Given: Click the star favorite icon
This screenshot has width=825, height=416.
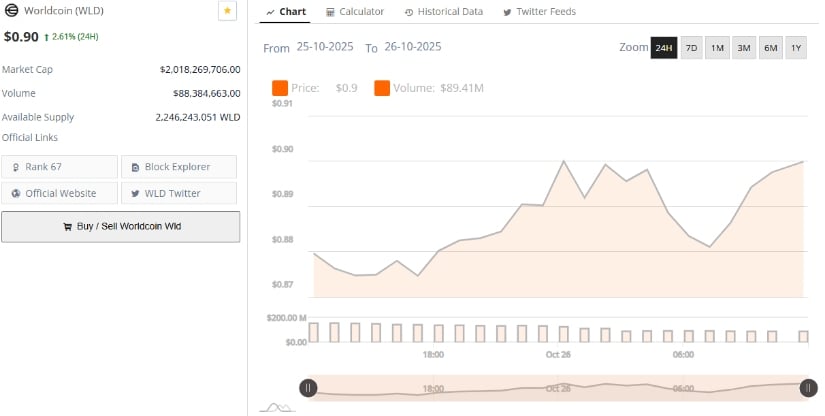Looking at the screenshot, I should (x=227, y=11).
